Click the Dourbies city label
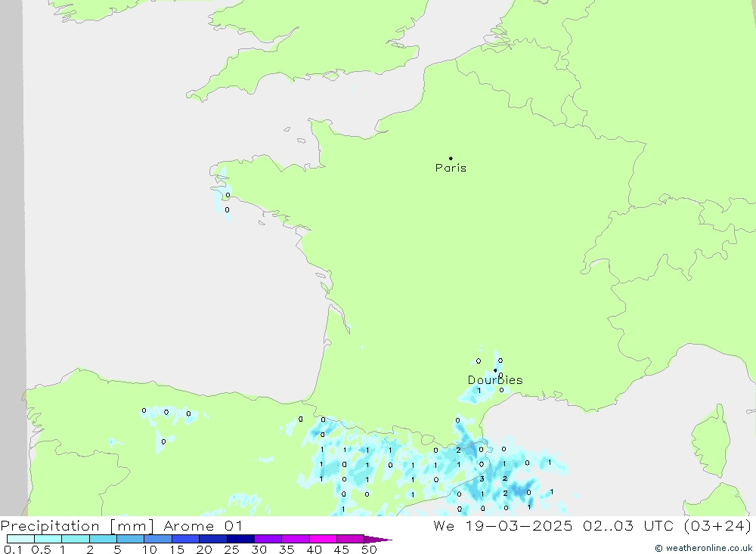The height and width of the screenshot is (554, 756). pos(495,380)
